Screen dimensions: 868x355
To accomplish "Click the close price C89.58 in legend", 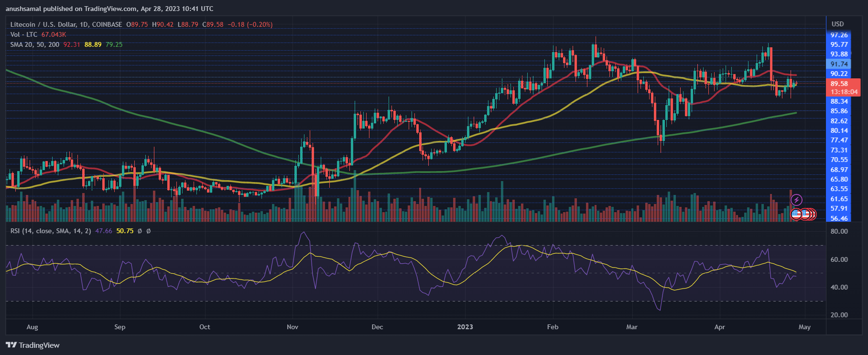I will [x=213, y=24].
